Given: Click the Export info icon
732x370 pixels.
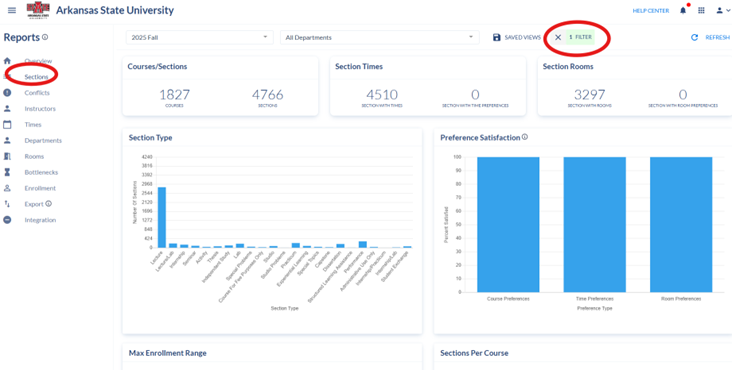Looking at the screenshot, I should tap(49, 204).
